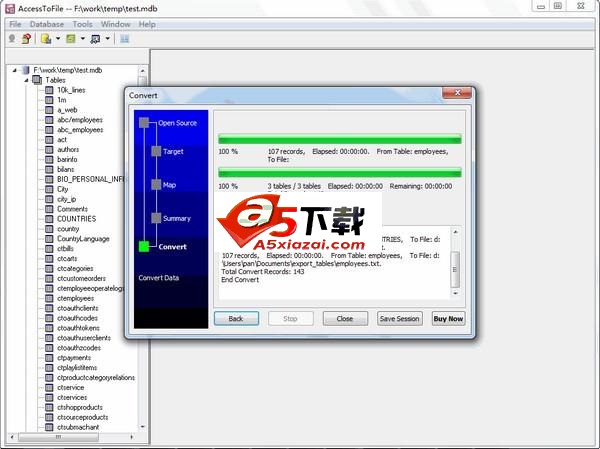This screenshot has height=449, width=600.
Task: Open the Database menu
Action: 47,23
